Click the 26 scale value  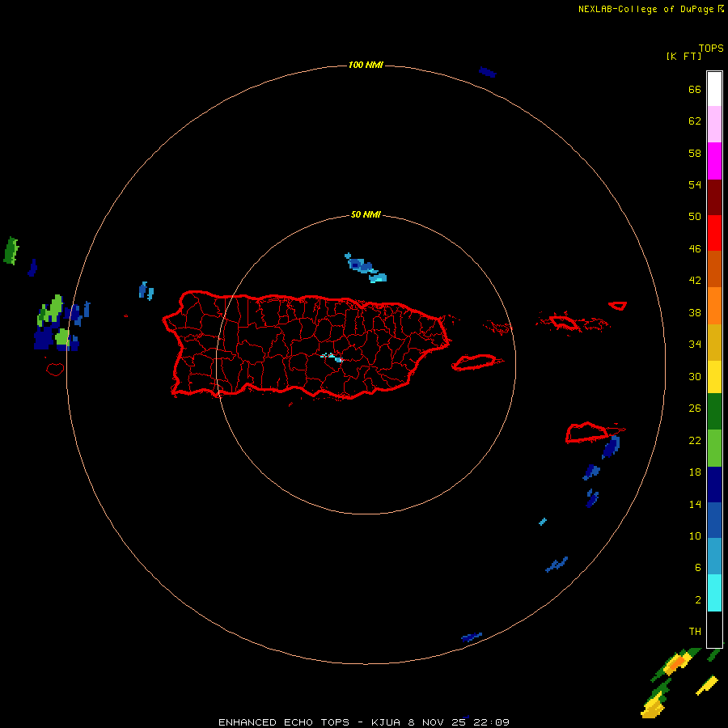[x=695, y=408]
